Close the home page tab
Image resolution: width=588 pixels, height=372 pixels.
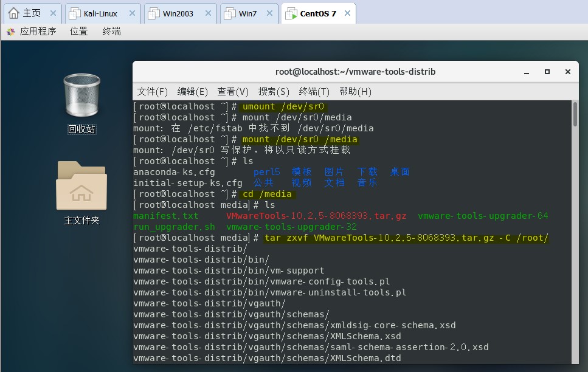[53, 13]
